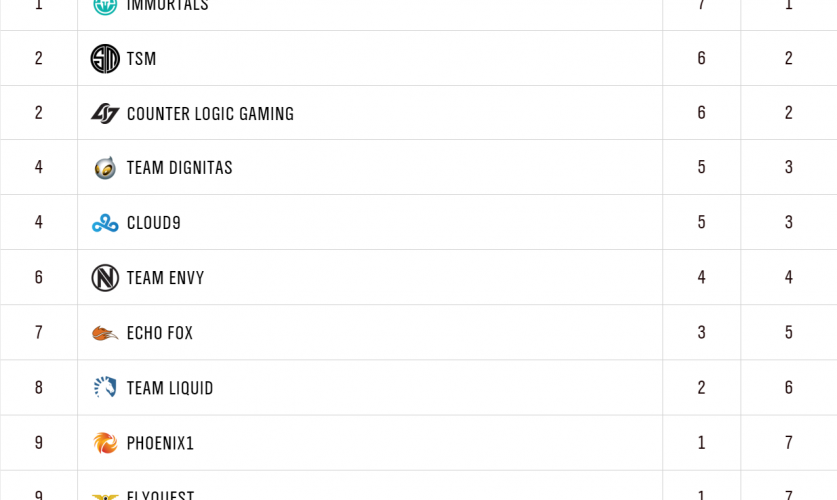This screenshot has height=500, width=837.
Task: Click the Team Envy logo
Action: point(105,278)
